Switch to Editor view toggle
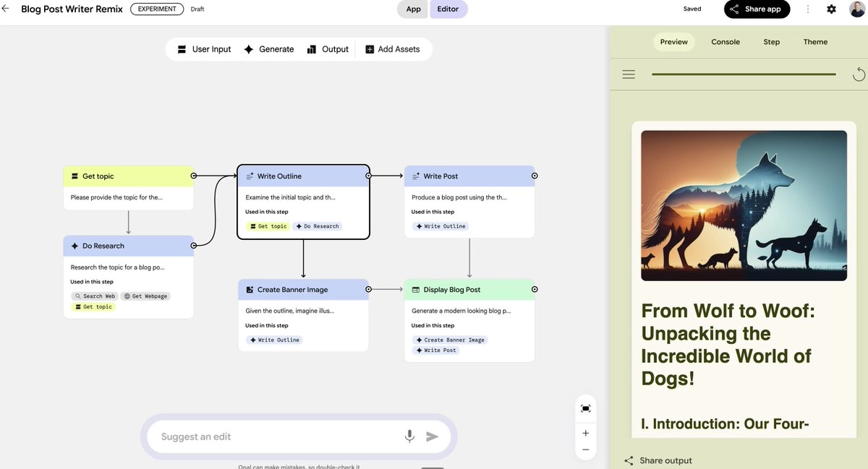The width and height of the screenshot is (868, 469). point(448,9)
